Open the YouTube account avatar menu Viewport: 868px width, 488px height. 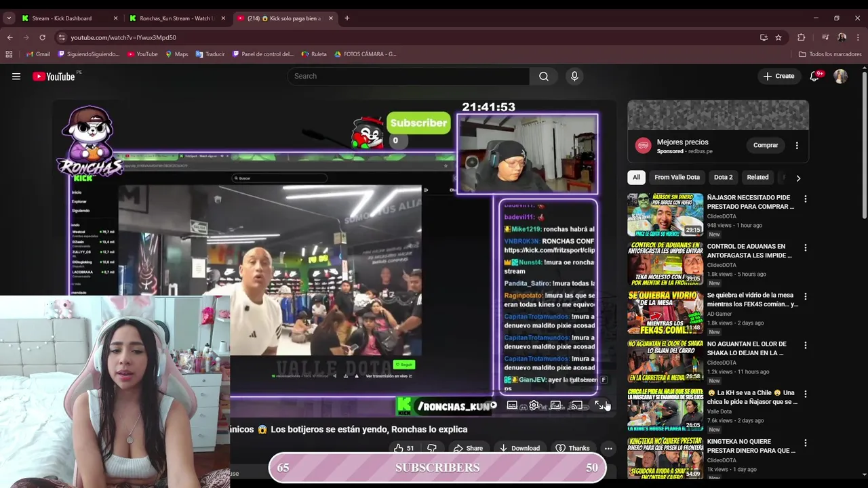tap(841, 77)
